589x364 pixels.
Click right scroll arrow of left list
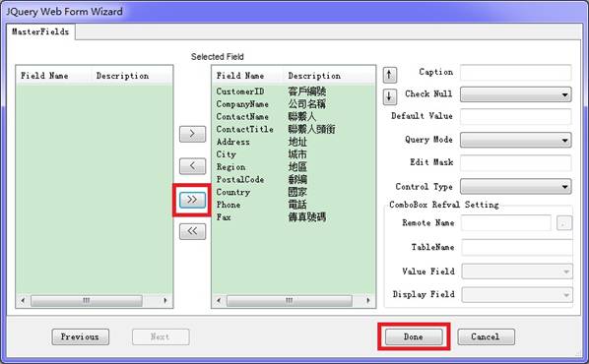tap(165, 301)
